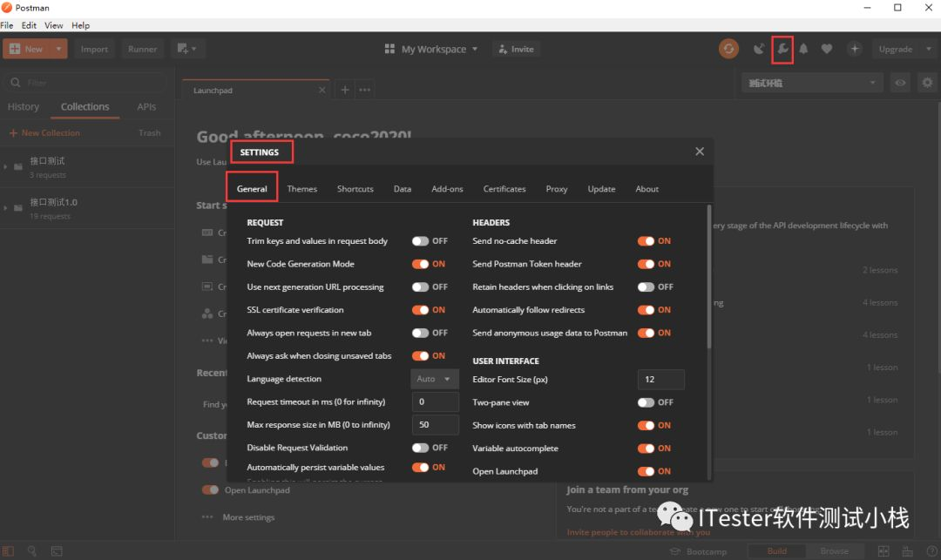The width and height of the screenshot is (941, 560).
Task: Toggle Trim keys and values in request body
Action: click(x=420, y=241)
